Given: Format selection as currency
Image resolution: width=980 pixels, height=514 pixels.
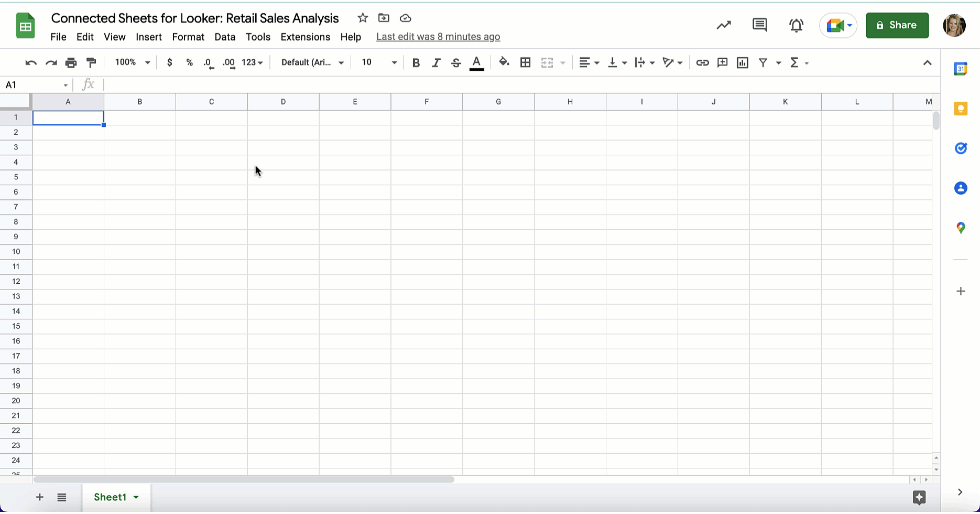Looking at the screenshot, I should pos(169,62).
